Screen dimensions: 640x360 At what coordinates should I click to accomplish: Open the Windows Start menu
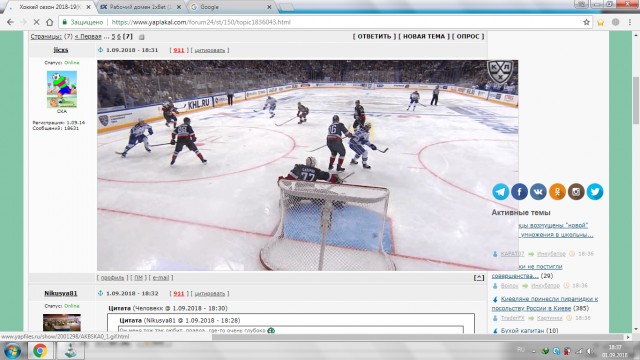tap(12, 351)
